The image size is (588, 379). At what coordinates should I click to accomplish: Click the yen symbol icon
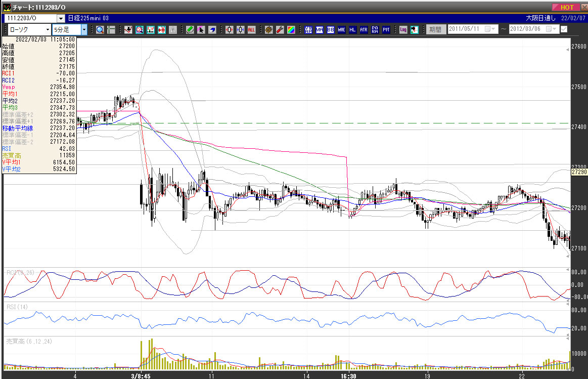click(x=162, y=30)
